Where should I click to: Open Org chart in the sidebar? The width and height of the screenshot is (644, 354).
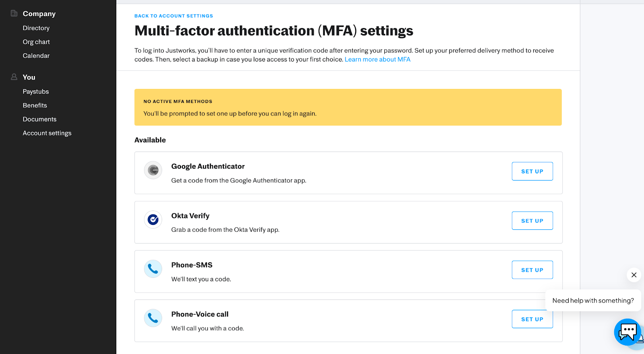point(36,42)
